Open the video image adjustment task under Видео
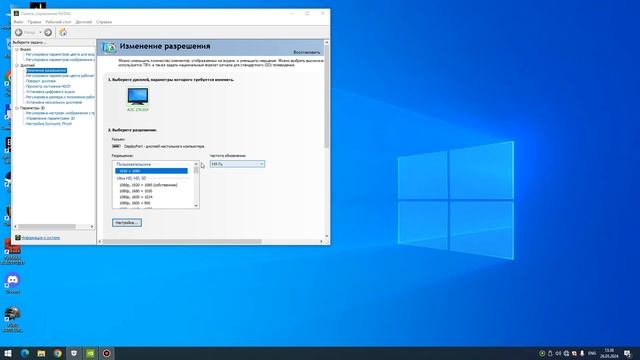 (60, 60)
